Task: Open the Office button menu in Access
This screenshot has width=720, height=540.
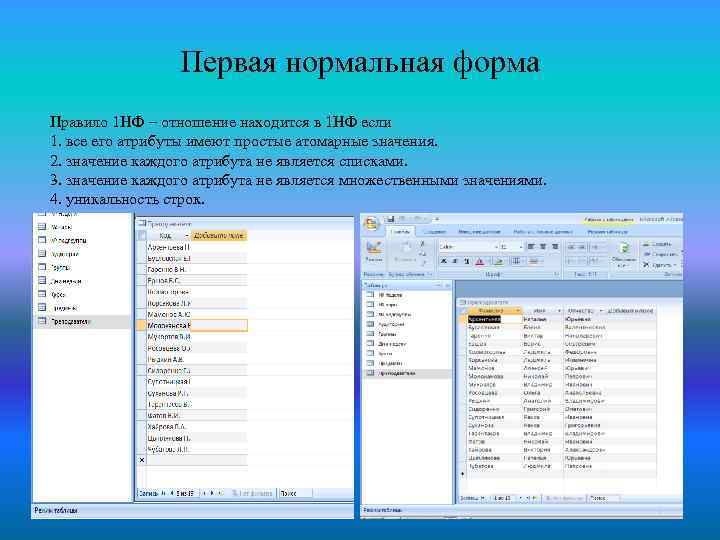Action: (371, 224)
